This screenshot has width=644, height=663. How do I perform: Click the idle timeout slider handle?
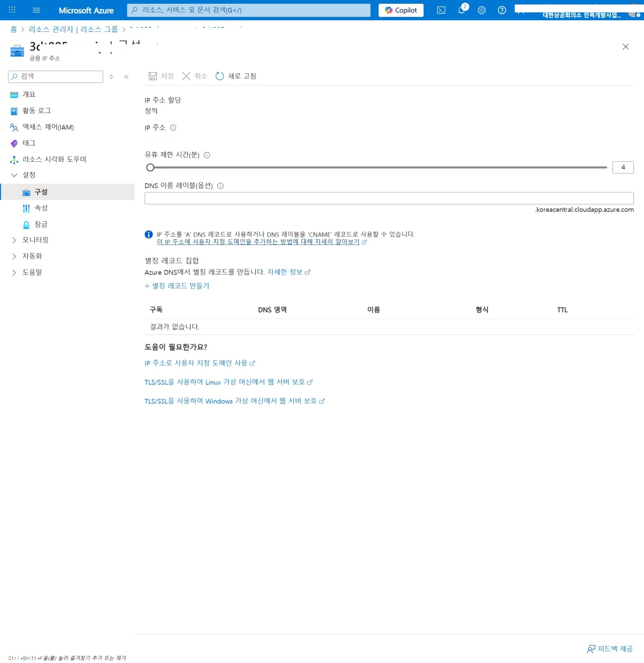(x=150, y=168)
